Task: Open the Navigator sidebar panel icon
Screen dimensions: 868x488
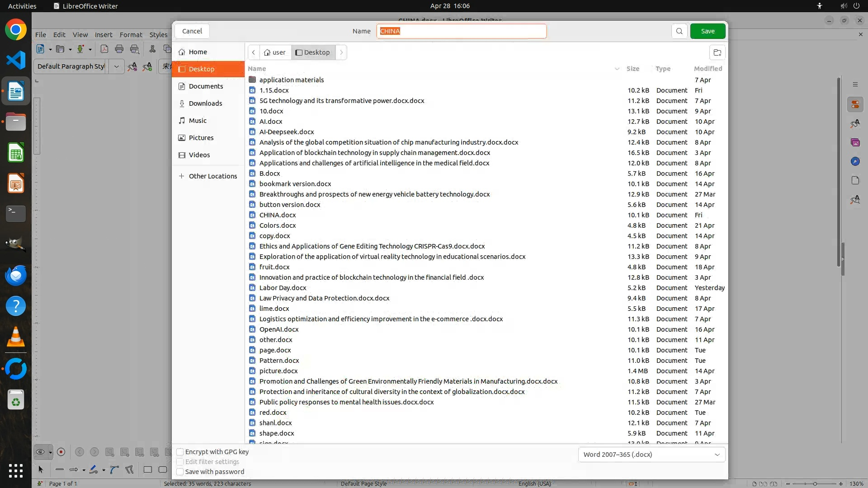Action: (855, 162)
